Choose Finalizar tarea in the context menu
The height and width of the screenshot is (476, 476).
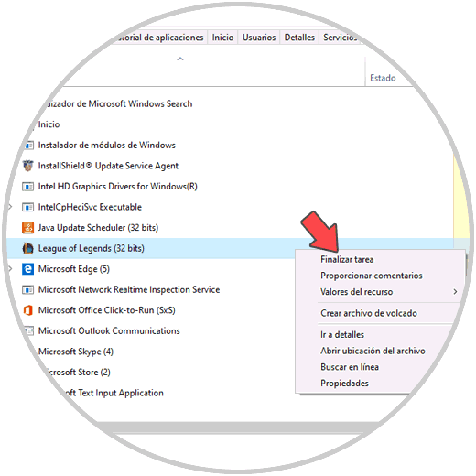[x=347, y=259]
